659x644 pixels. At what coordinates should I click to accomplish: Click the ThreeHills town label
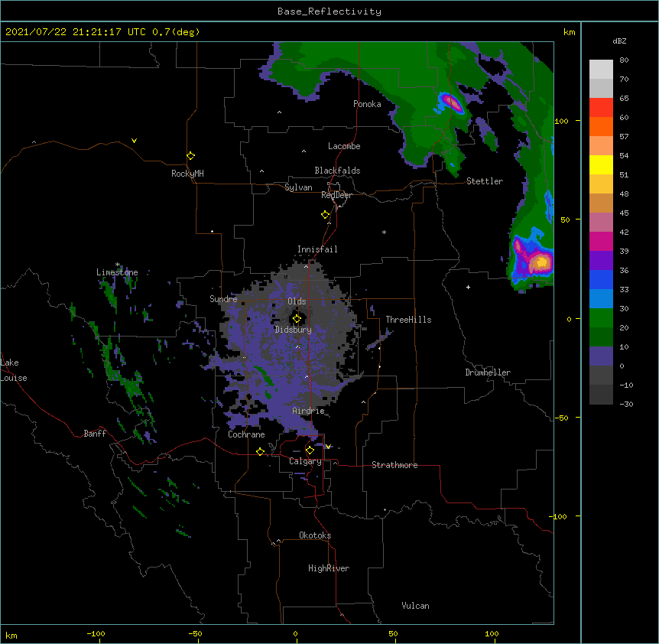(x=408, y=320)
